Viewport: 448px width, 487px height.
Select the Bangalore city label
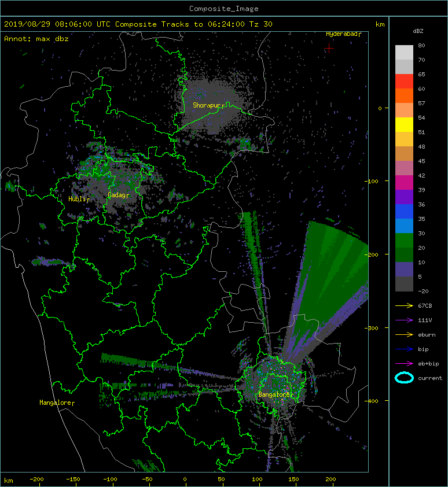point(274,394)
